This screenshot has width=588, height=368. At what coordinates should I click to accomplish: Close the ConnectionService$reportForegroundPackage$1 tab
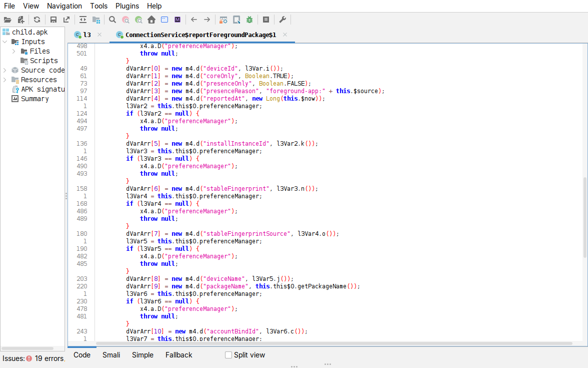[x=285, y=35]
